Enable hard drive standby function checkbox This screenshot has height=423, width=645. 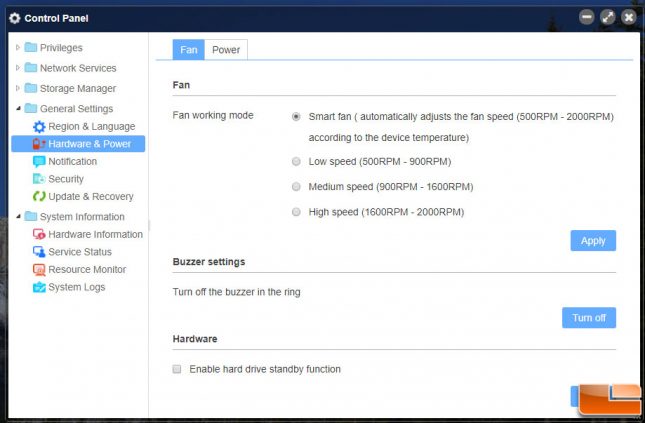(x=177, y=369)
